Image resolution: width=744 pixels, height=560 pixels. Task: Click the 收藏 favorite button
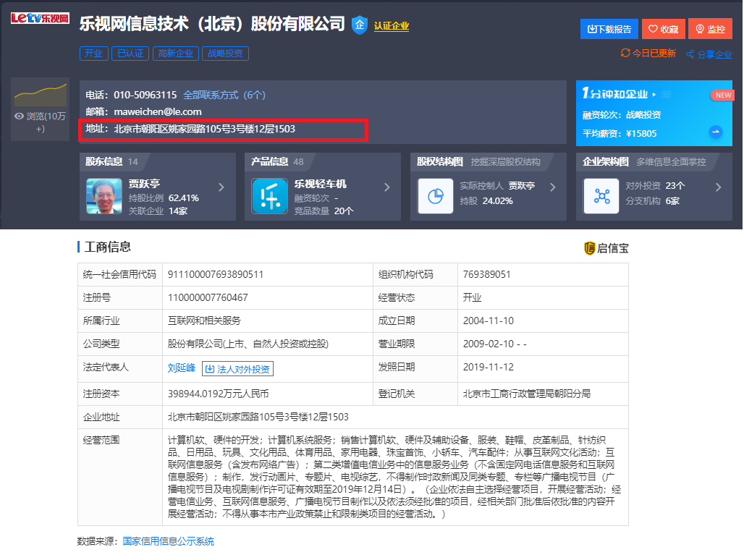click(663, 29)
